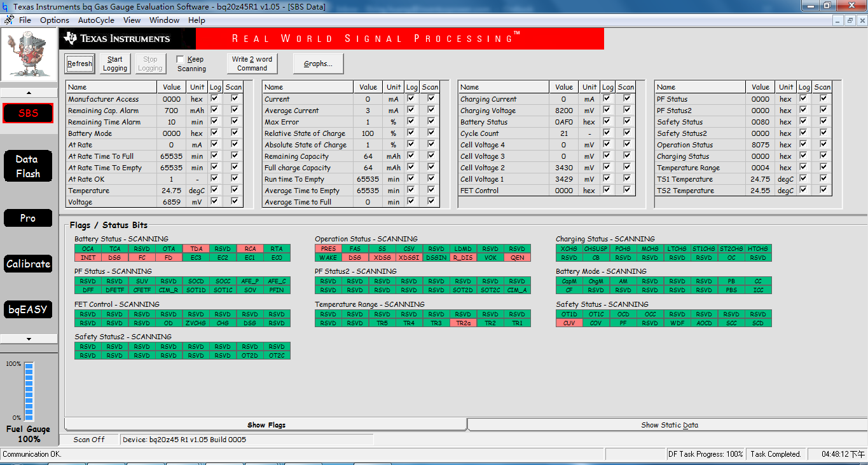868x465 pixels.
Task: Click the Charging Voltage value 8200
Action: coord(564,111)
